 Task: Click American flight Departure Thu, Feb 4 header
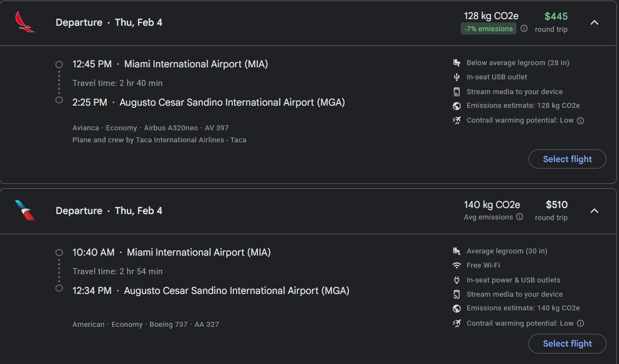click(109, 211)
